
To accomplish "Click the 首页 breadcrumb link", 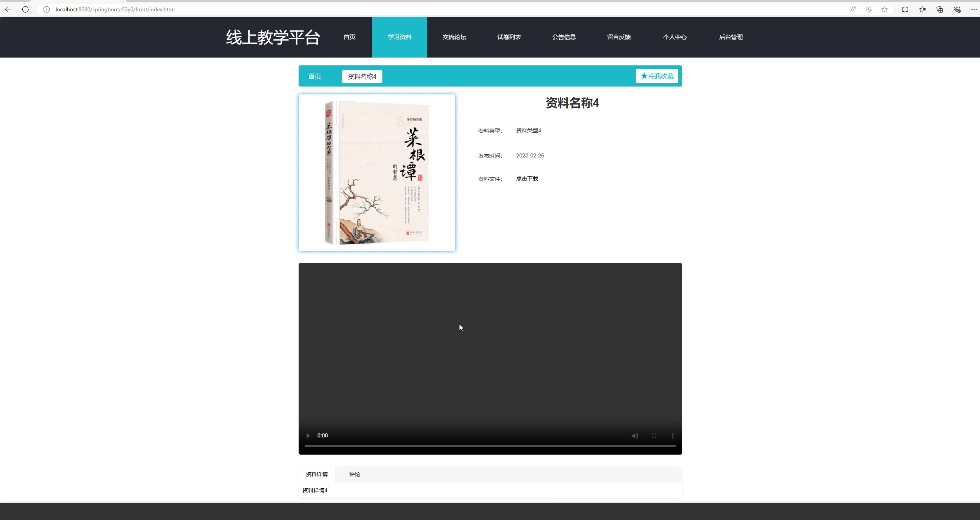I will pyautogui.click(x=315, y=76).
